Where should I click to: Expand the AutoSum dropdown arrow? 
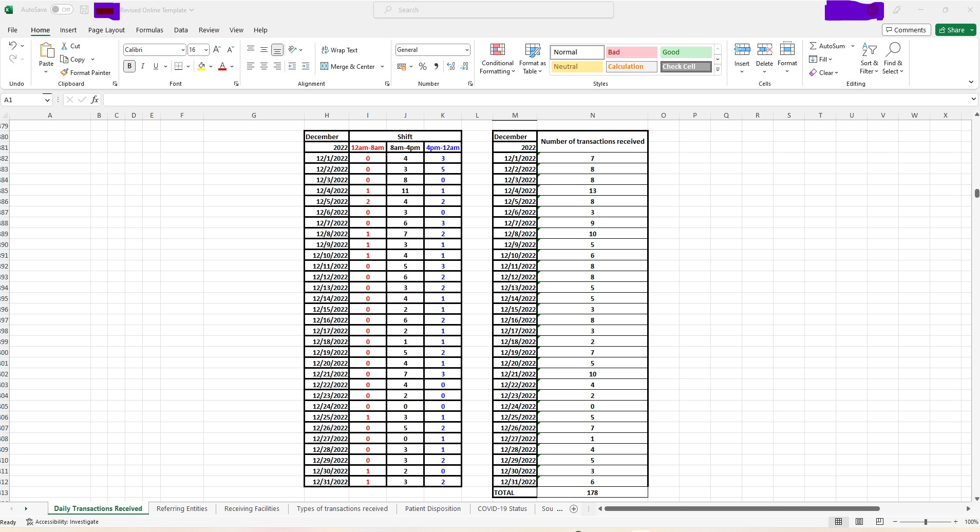point(853,46)
